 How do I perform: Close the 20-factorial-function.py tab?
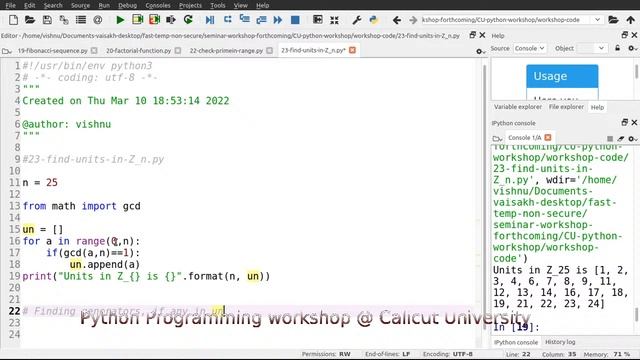tap(178, 51)
